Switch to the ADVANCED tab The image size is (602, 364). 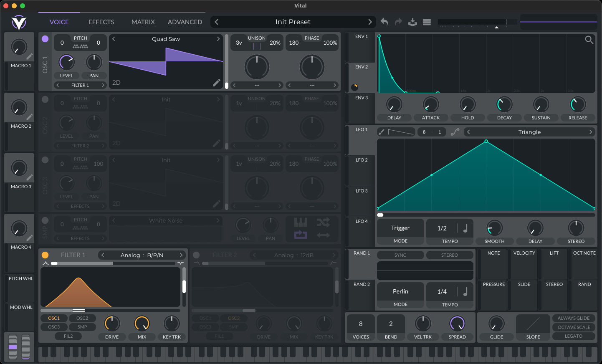[x=185, y=22]
